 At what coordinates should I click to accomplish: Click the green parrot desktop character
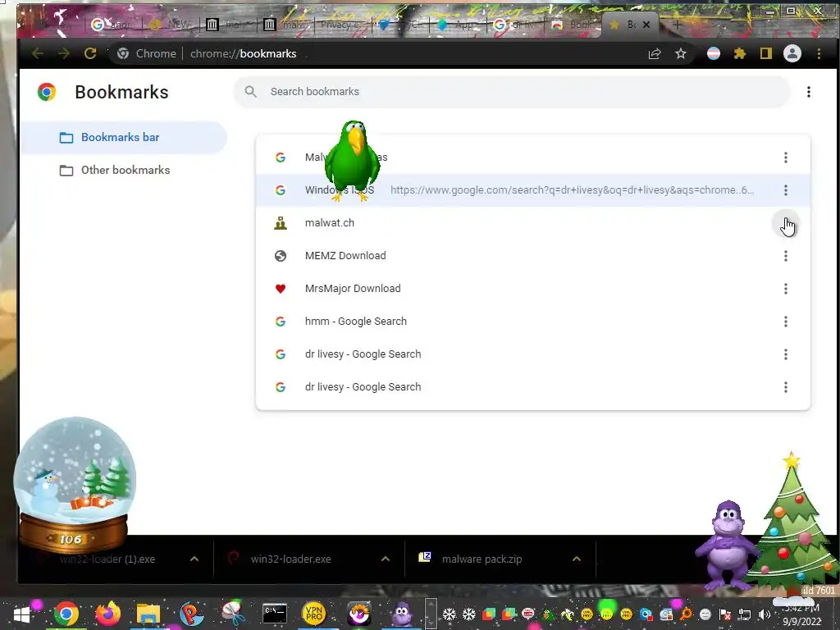[352, 160]
